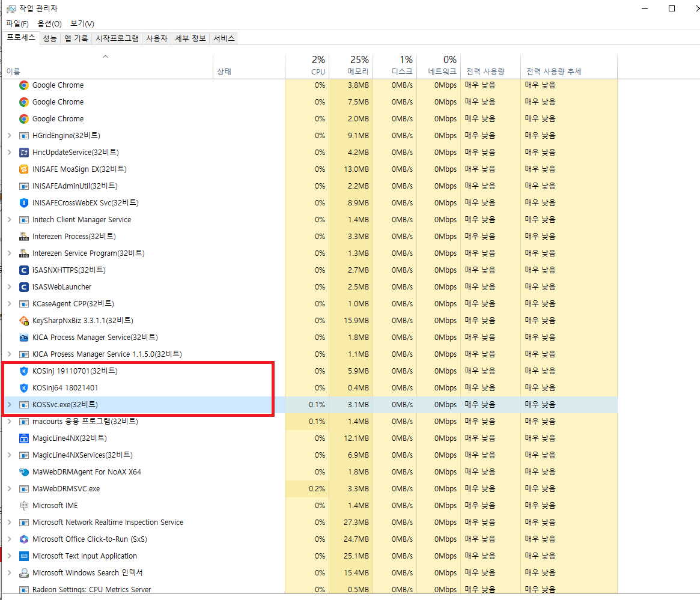Click the Interezen Service Program icon
Screen dimensions: 700x600
pos(24,253)
